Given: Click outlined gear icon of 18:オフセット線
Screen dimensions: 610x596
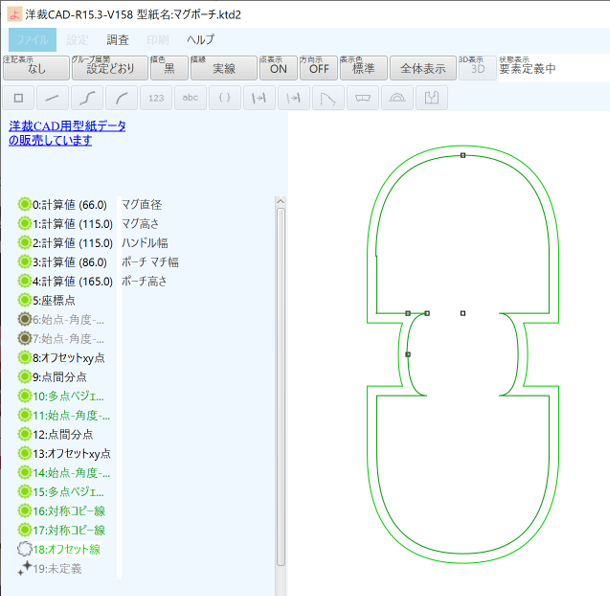Looking at the screenshot, I should coord(25,549).
